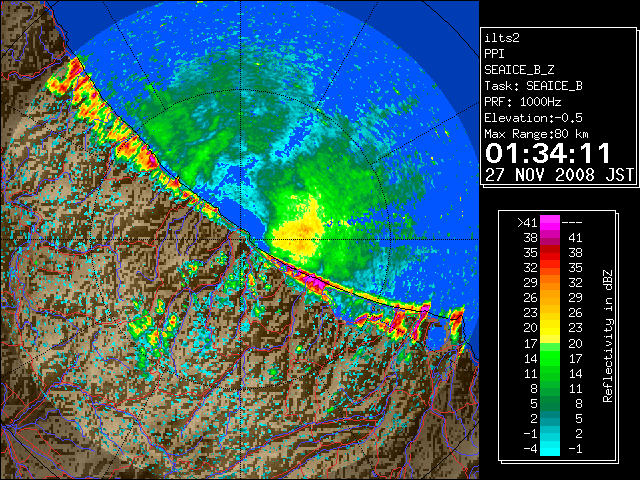640x480 pixels.
Task: Pick the magenta band of the reflectivity scale
Action: [550, 223]
